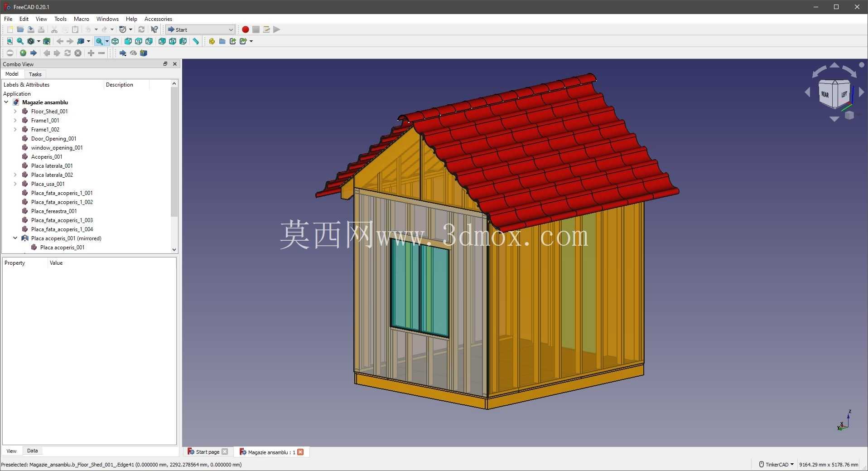Click the Print icon in toolbar

(41, 29)
